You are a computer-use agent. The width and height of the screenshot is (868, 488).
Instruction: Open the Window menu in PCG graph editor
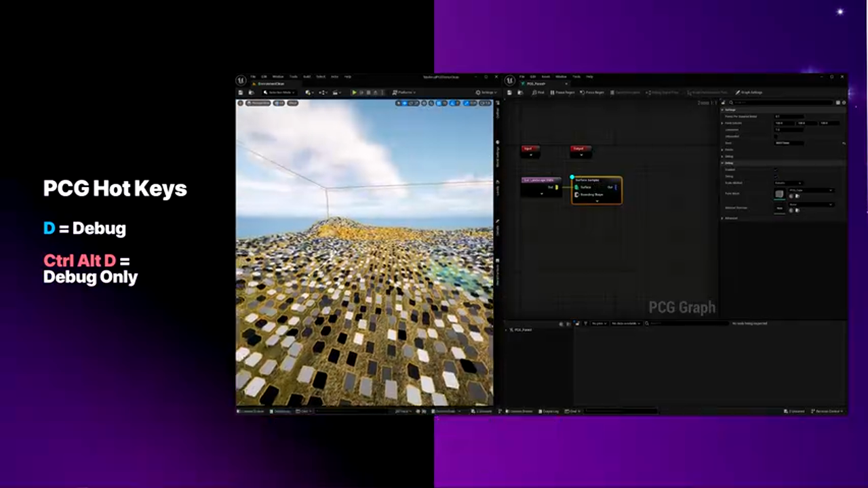561,77
